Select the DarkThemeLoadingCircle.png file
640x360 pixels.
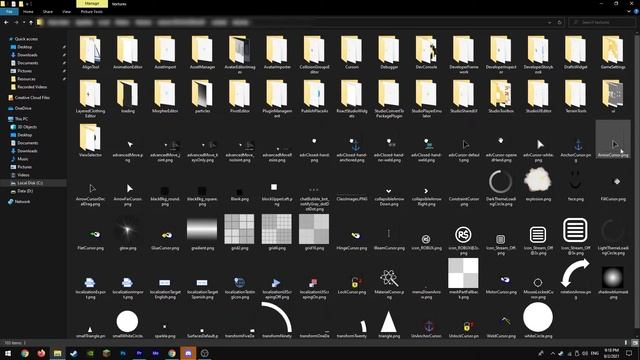coord(501,186)
